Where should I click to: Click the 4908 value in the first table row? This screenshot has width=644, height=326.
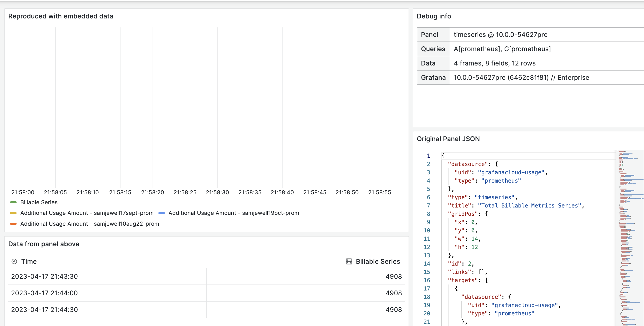point(394,276)
